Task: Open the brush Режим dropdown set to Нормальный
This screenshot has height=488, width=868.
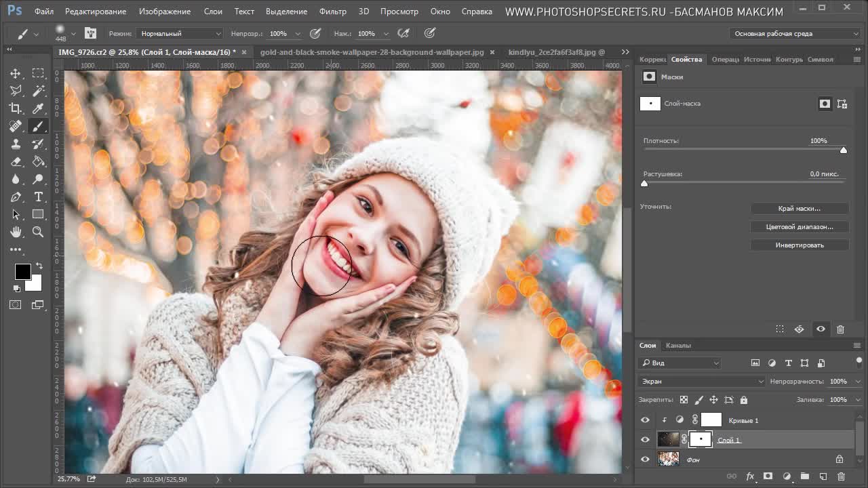Action: click(x=179, y=33)
